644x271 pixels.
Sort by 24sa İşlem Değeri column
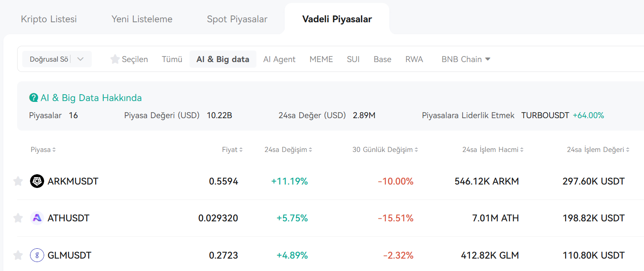598,150
